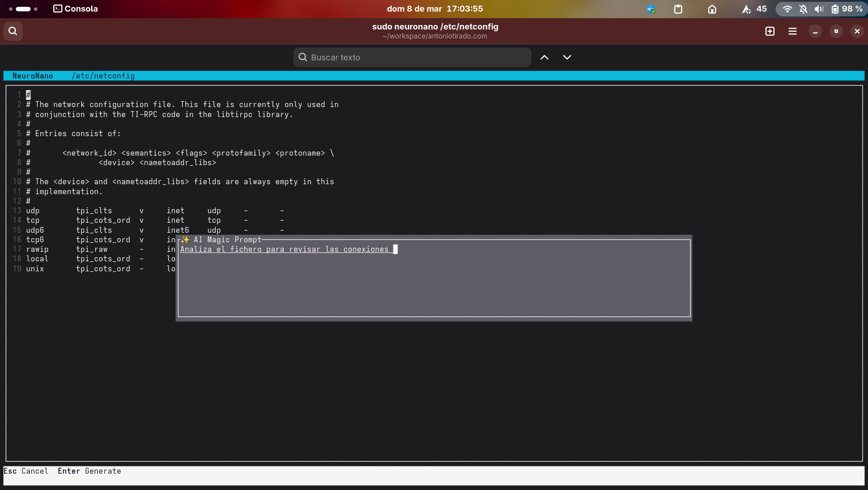
Task: Click the volume speaker icon
Action: [x=819, y=9]
